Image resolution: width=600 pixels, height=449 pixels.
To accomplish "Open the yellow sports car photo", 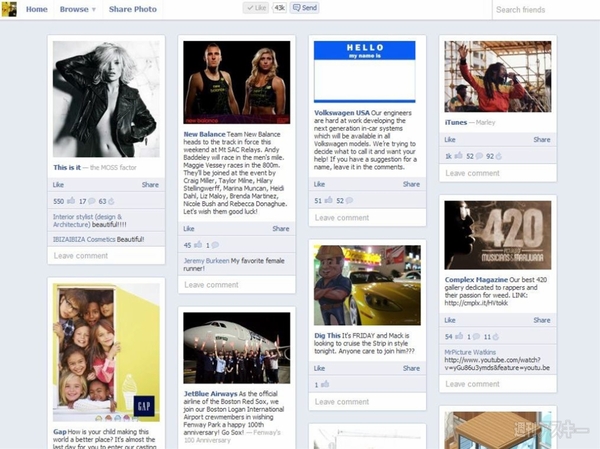I will coord(367,285).
